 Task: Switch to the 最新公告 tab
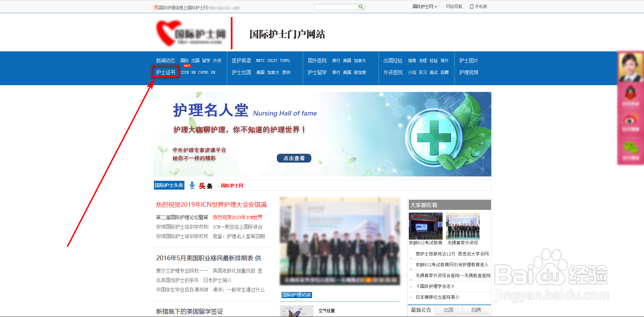421,310
